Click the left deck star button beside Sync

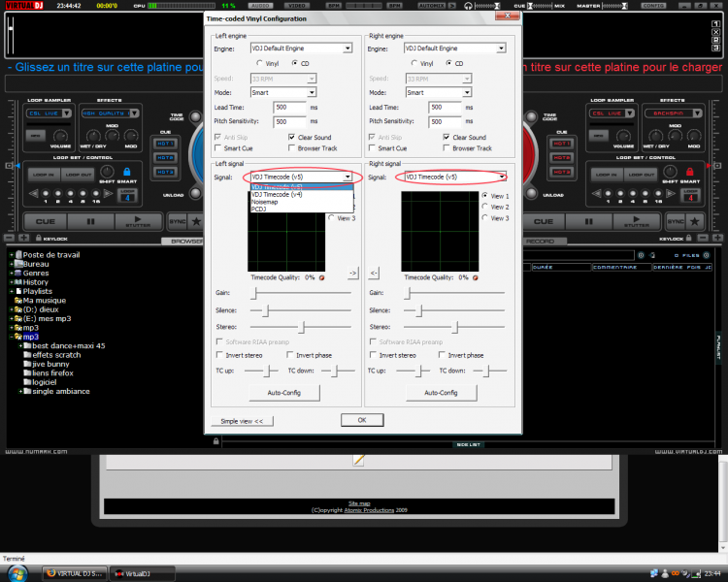pyautogui.click(x=194, y=220)
